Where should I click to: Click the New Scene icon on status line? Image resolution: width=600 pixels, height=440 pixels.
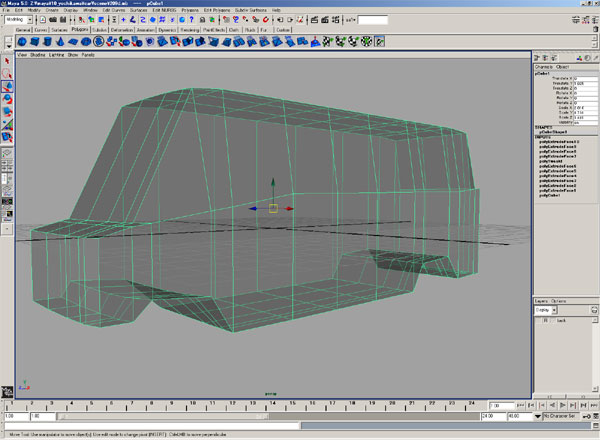[43, 20]
